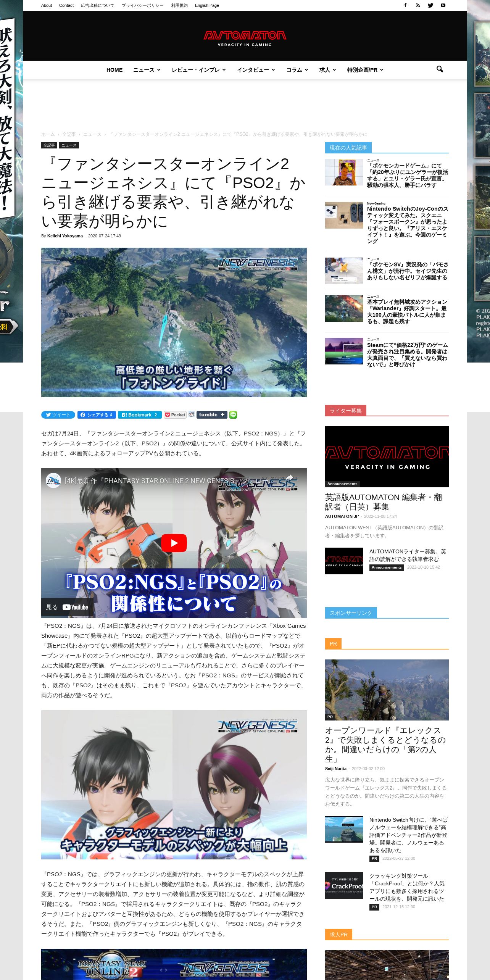Share via the LINE icon
Image resolution: width=490 pixels, height=980 pixels.
click(233, 415)
